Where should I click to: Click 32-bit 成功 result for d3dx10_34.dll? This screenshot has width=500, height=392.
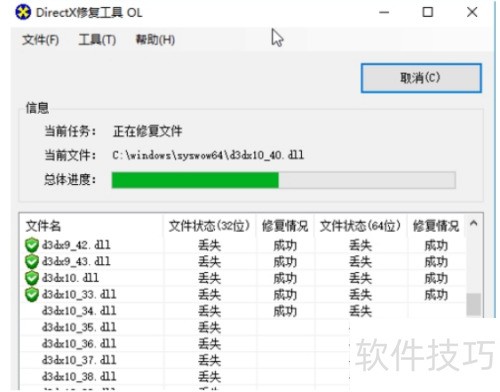[285, 311]
